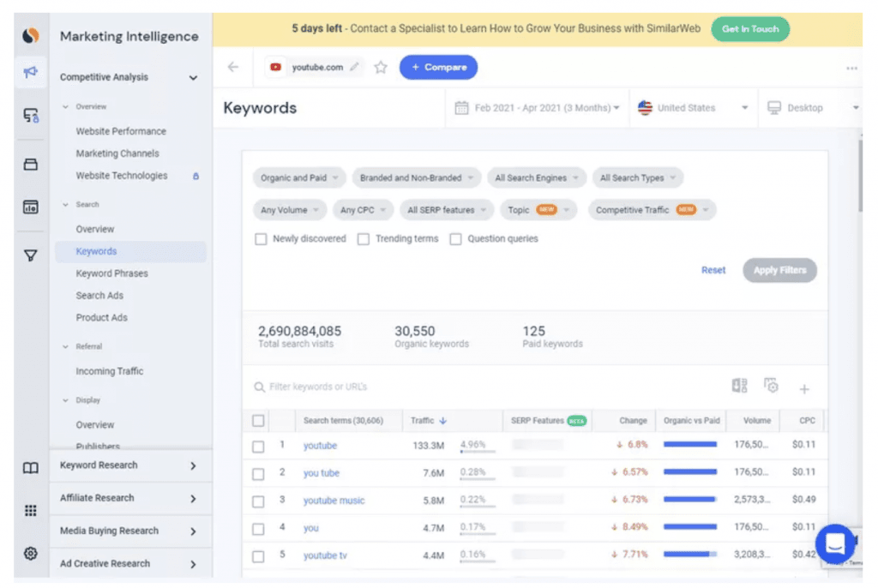Click the sort arrow on Traffic column
Image resolution: width=878 pixels, height=588 pixels.
tap(443, 421)
